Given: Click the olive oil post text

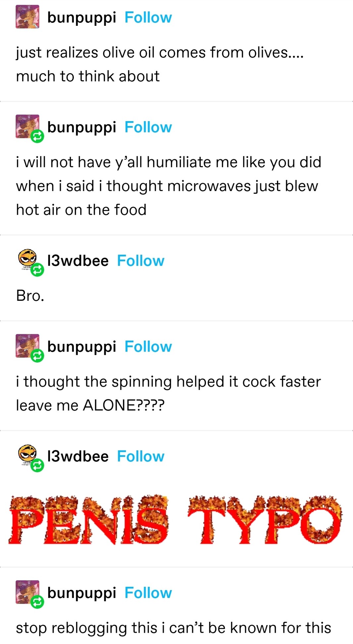Looking at the screenshot, I should 160,64.
